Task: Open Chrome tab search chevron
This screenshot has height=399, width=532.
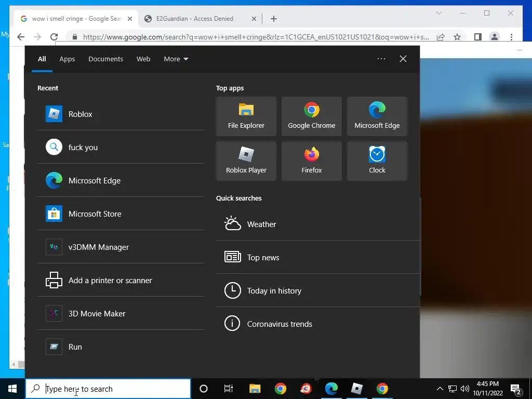Action: click(x=438, y=13)
